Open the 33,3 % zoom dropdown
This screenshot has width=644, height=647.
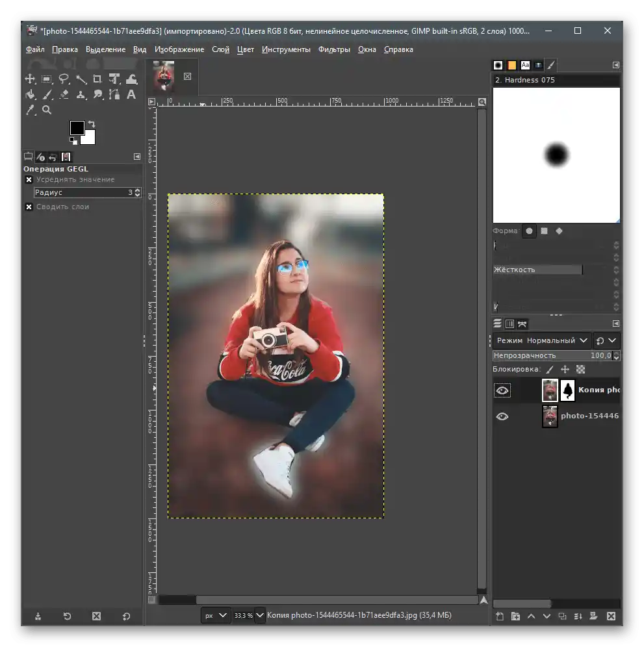click(x=260, y=615)
